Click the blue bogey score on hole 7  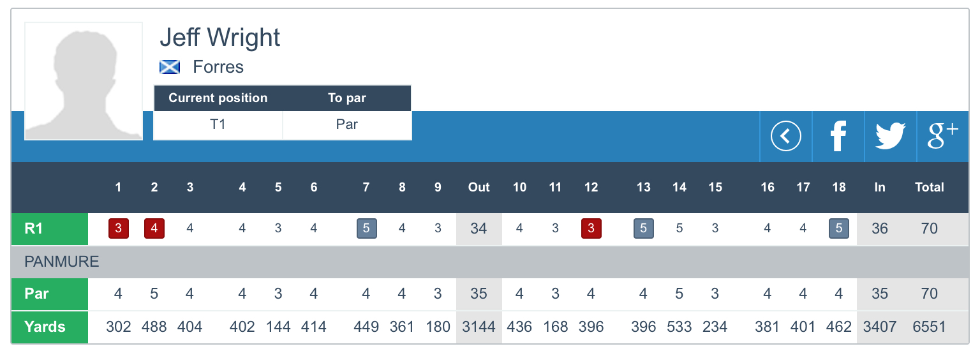[x=366, y=228]
